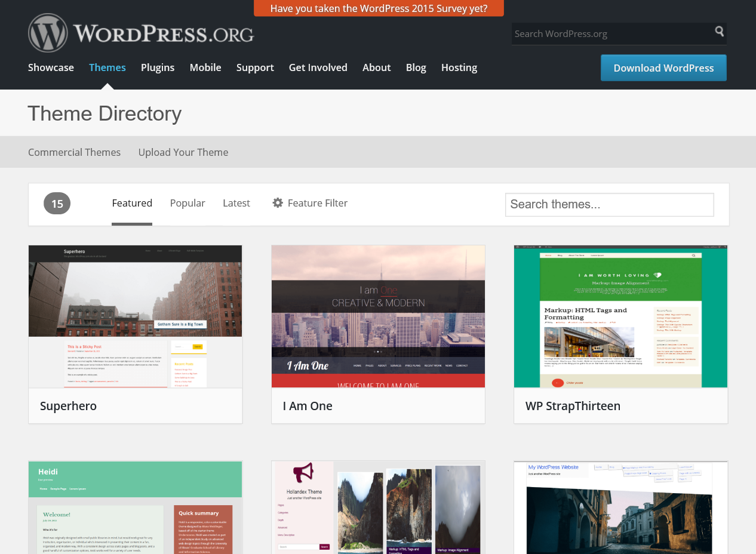Screen dimensions: 756x554
Task: Open the My WordPress Website theme screenshot
Action: click(621, 507)
